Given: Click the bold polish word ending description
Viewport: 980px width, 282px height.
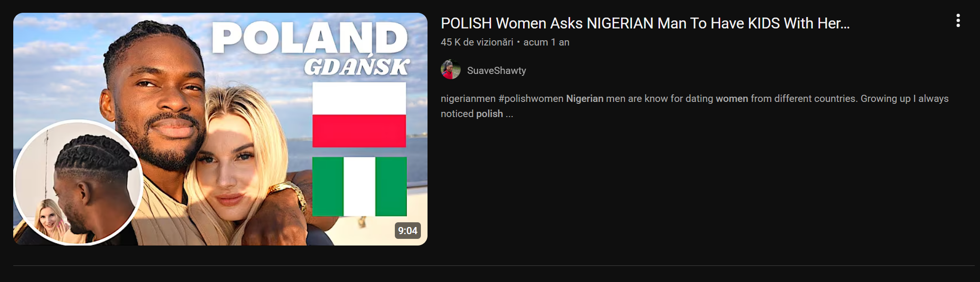Looking at the screenshot, I should point(490,114).
